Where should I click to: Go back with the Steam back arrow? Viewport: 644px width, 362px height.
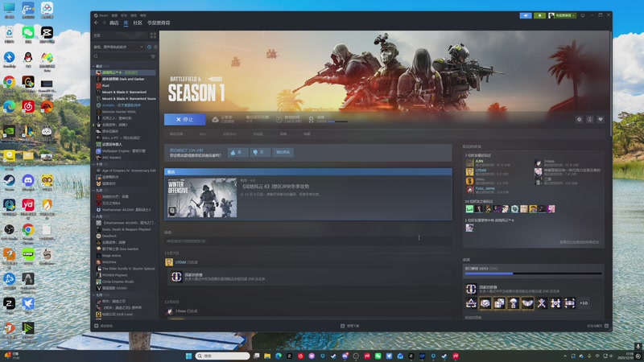(x=96, y=23)
